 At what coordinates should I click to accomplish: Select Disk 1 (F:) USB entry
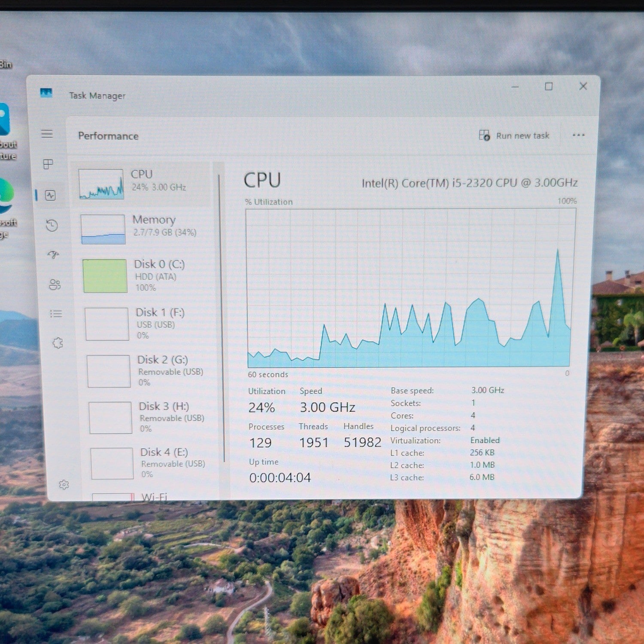point(148,324)
